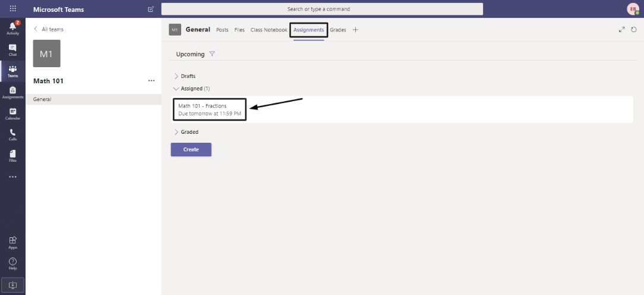Click the Math 101 team avatar
The image size is (644, 295).
[47, 54]
